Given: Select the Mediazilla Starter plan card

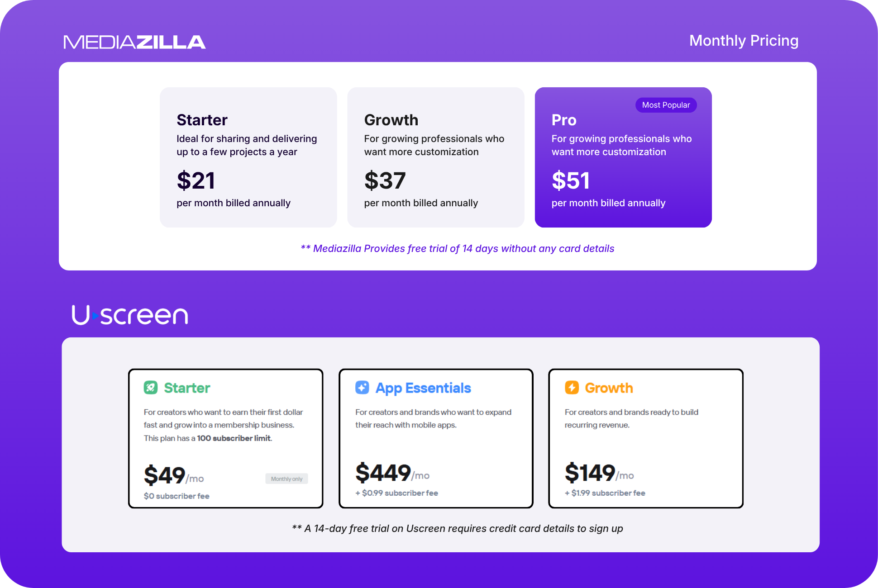Looking at the screenshot, I should 248,157.
